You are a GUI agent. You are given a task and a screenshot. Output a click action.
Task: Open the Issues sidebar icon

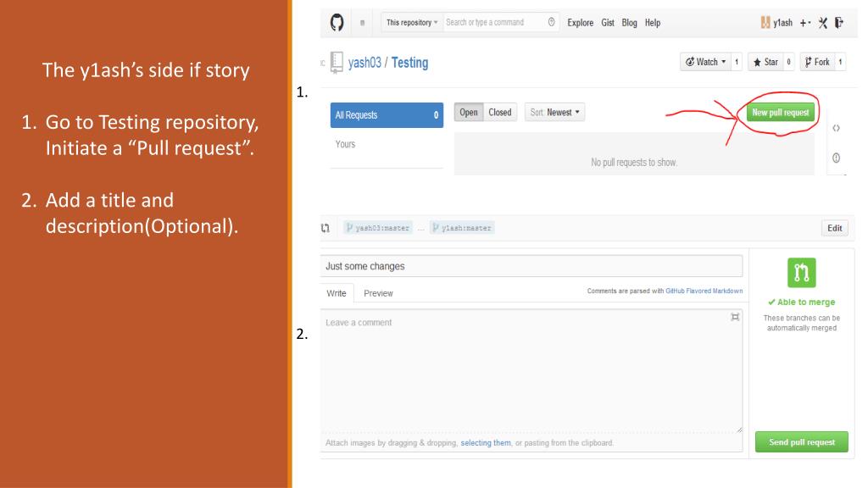(836, 158)
